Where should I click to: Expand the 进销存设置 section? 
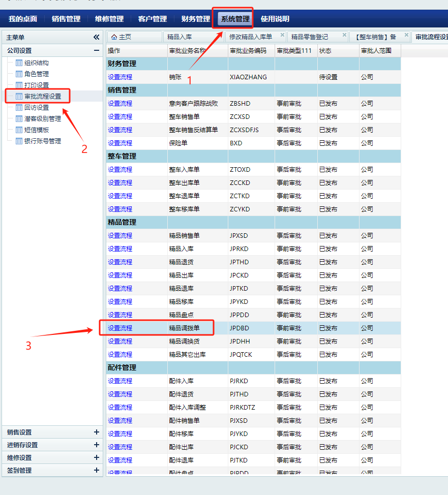pos(96,445)
